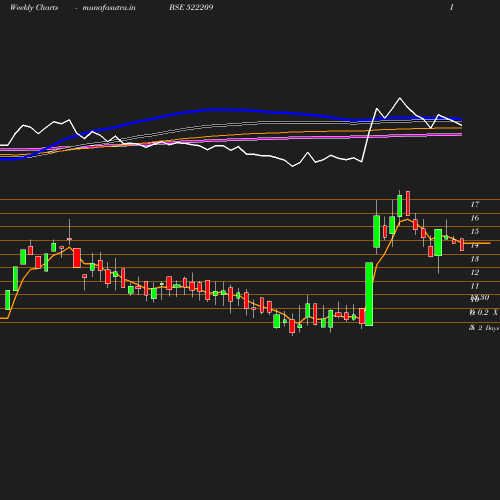Viewport: 500px width, 500px height.
Task: Click the "2 Days" label
Action: [489, 328]
